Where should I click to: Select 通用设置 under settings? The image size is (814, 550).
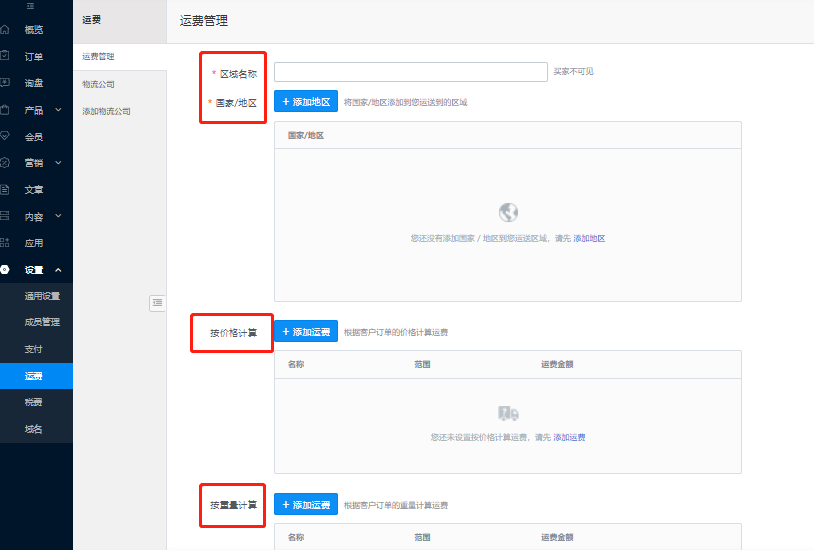point(42,296)
